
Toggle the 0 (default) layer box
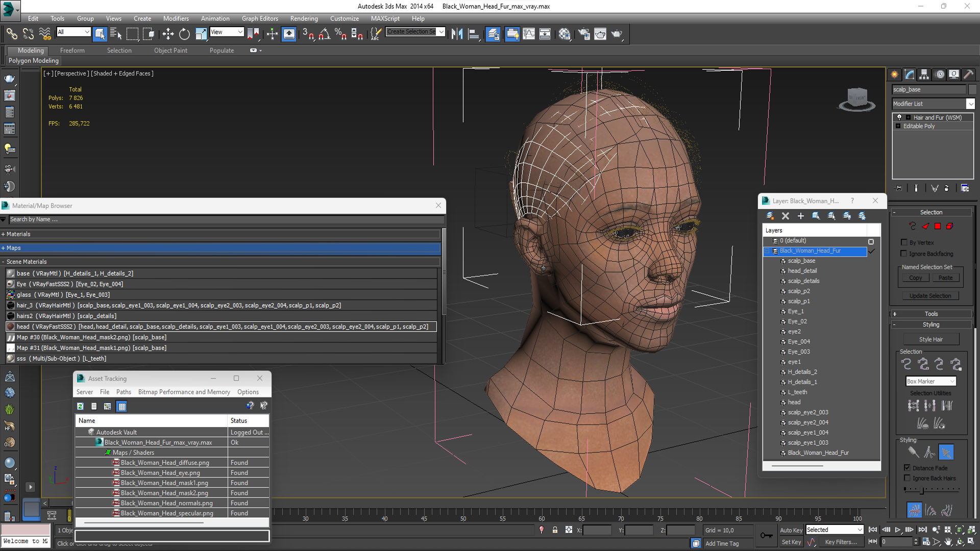(x=871, y=241)
